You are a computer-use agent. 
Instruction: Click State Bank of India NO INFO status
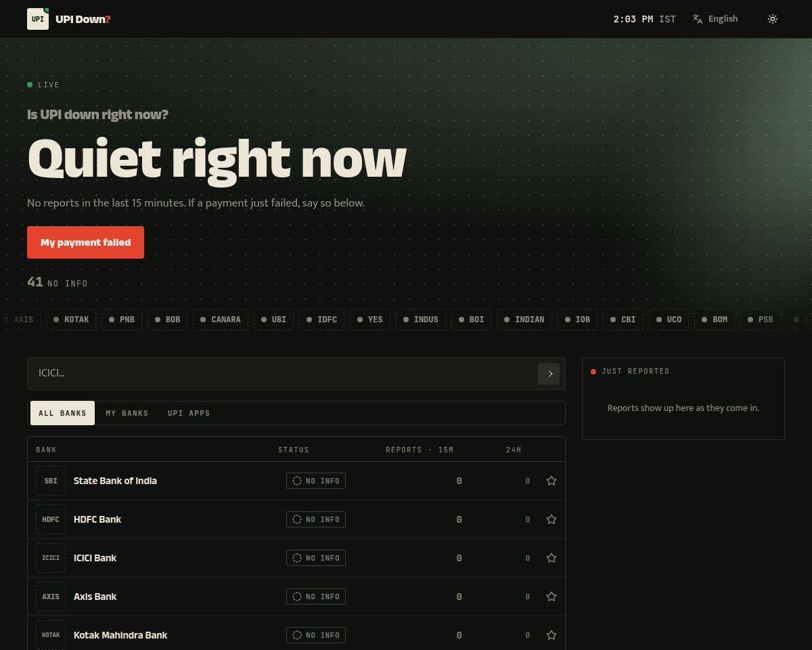pos(316,481)
